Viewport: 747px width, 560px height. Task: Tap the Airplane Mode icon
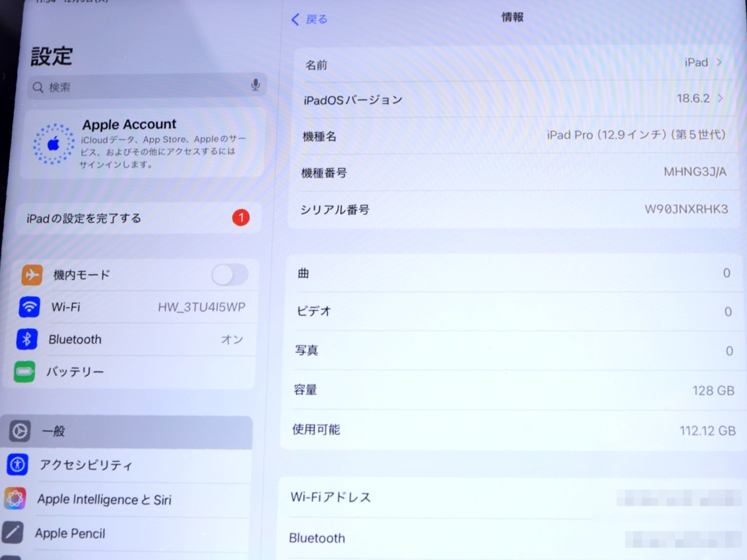point(32,274)
